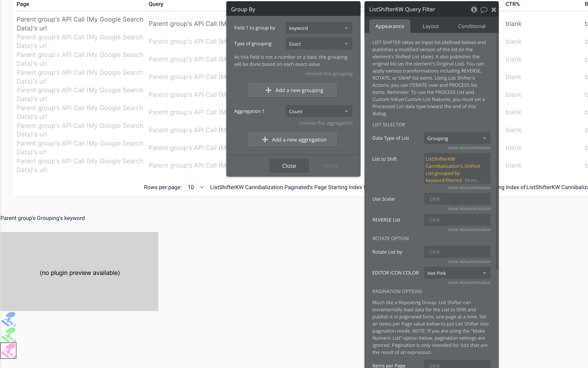Open Rows per page selector

[x=195, y=187]
